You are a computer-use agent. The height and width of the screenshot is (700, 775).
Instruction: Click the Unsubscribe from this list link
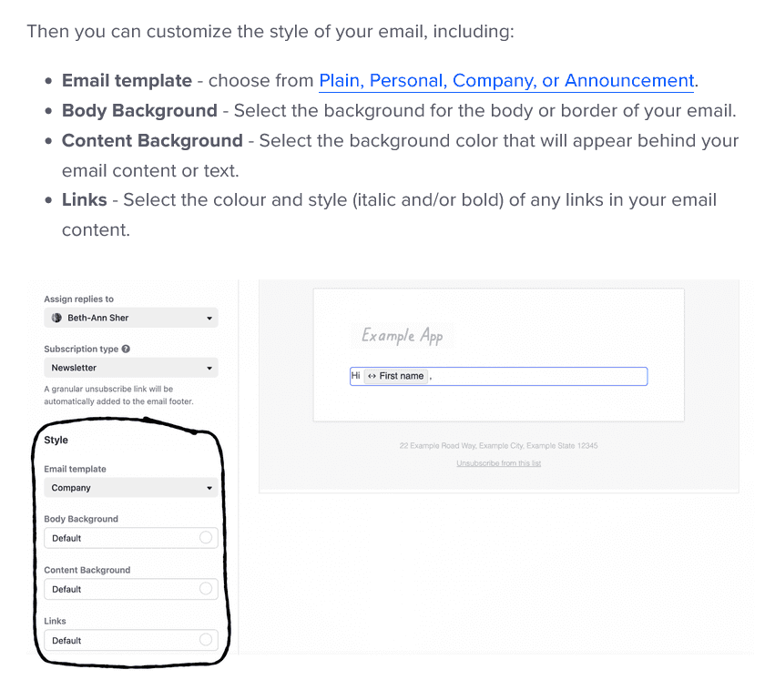[x=498, y=463]
